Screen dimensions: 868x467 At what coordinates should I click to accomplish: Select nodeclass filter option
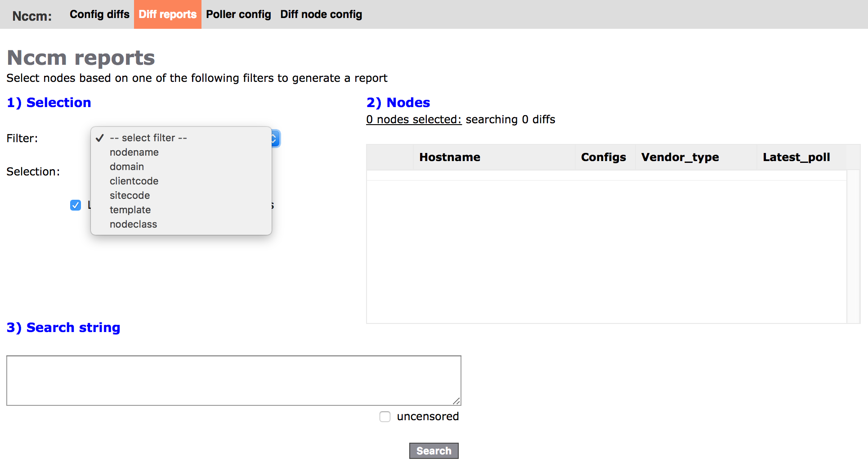click(x=133, y=224)
